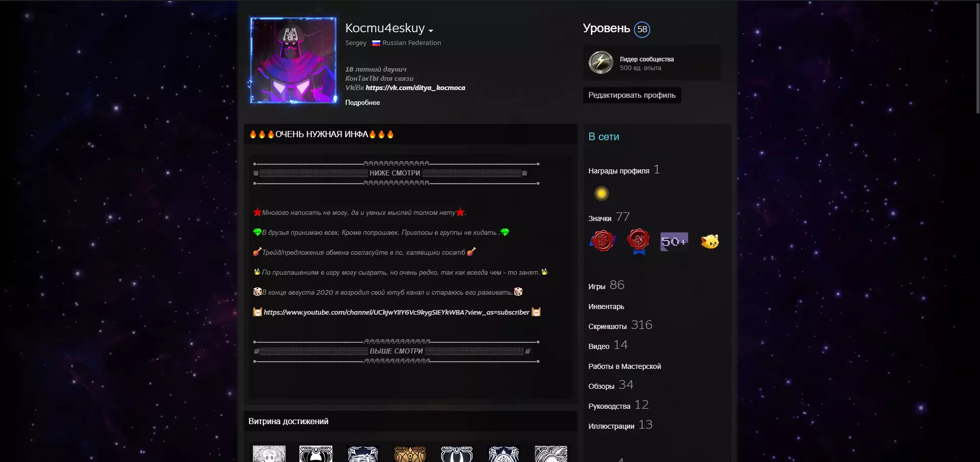Click the level 58 circle badge

[642, 29]
